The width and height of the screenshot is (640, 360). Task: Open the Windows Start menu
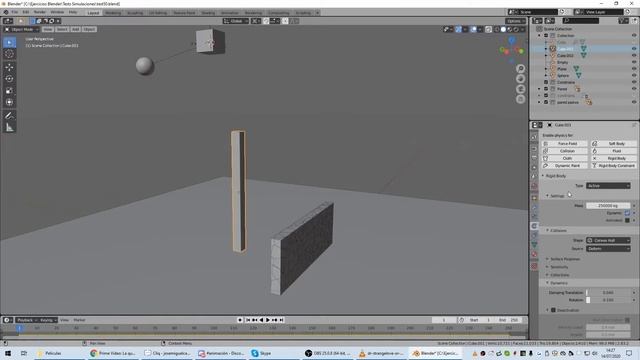(7, 353)
